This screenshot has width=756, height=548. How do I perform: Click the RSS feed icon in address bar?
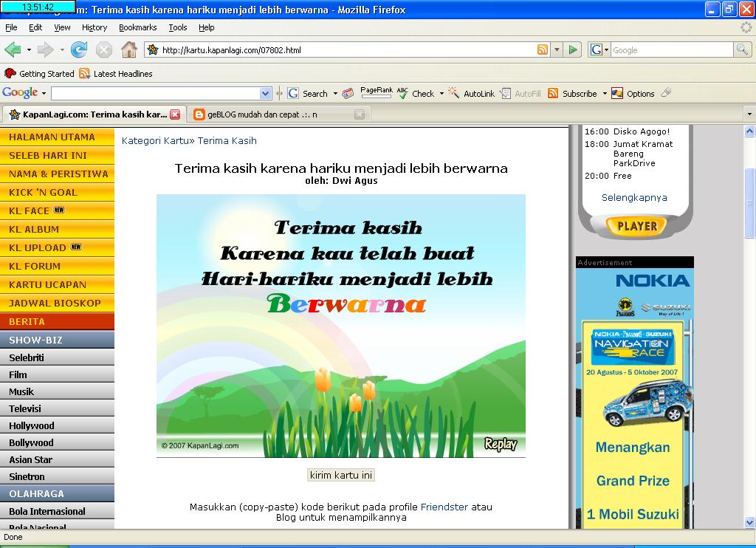click(x=543, y=49)
